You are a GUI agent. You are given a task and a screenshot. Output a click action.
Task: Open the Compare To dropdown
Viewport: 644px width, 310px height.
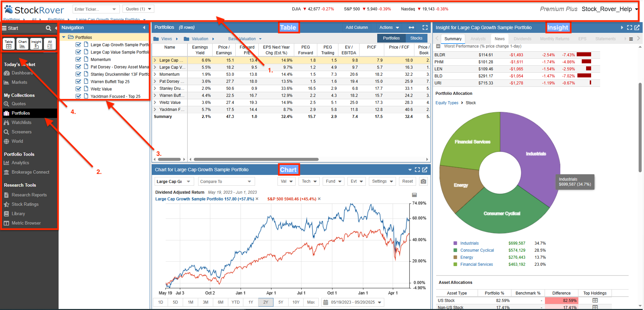226,181
